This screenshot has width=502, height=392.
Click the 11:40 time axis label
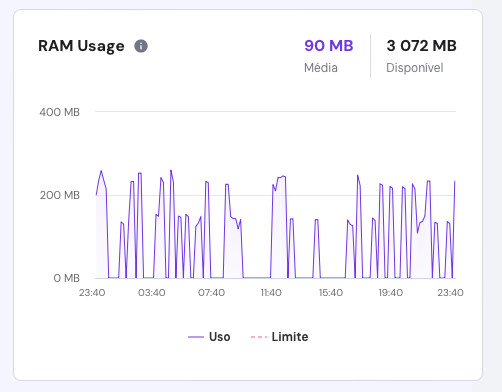[x=271, y=293]
